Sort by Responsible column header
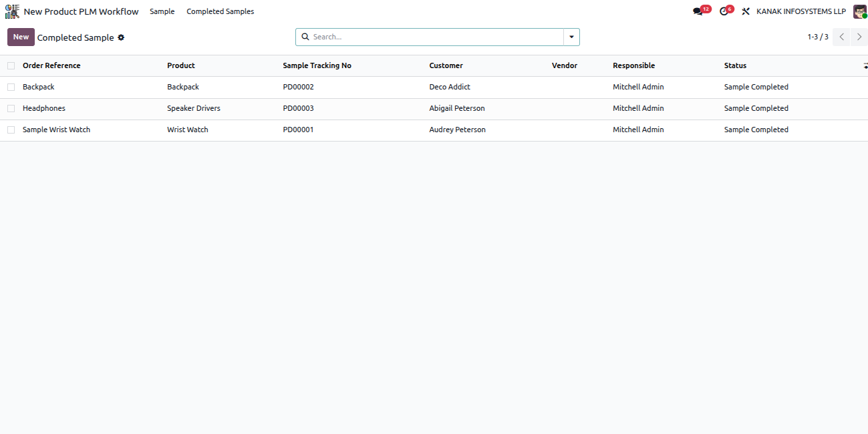The image size is (868, 434). [x=634, y=65]
